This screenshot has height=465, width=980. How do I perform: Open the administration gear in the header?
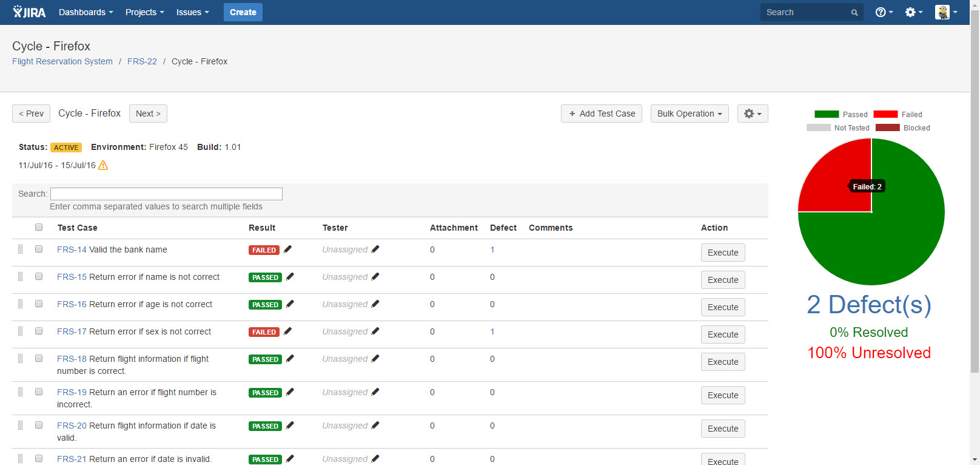(x=913, y=12)
